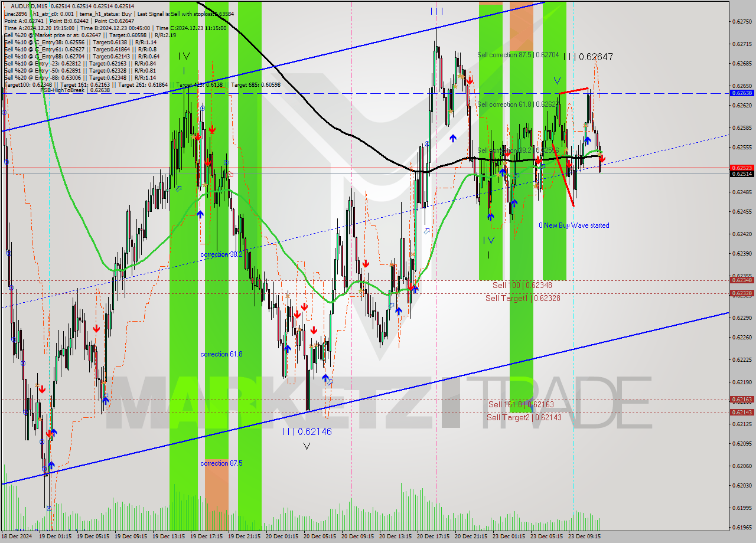Select the 'Sell 100 | 0.62348' level label
This screenshot has width=756, height=543.
click(523, 285)
